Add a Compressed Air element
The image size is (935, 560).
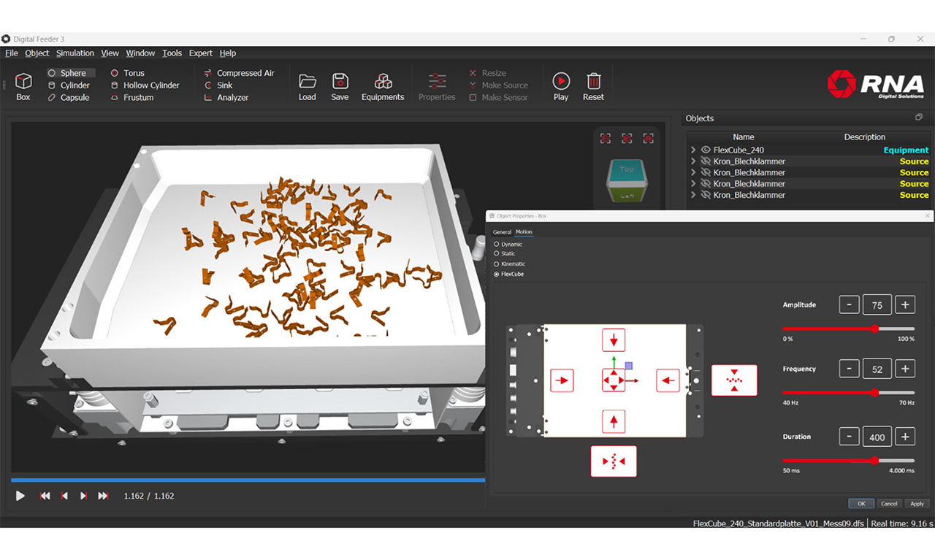coord(240,73)
